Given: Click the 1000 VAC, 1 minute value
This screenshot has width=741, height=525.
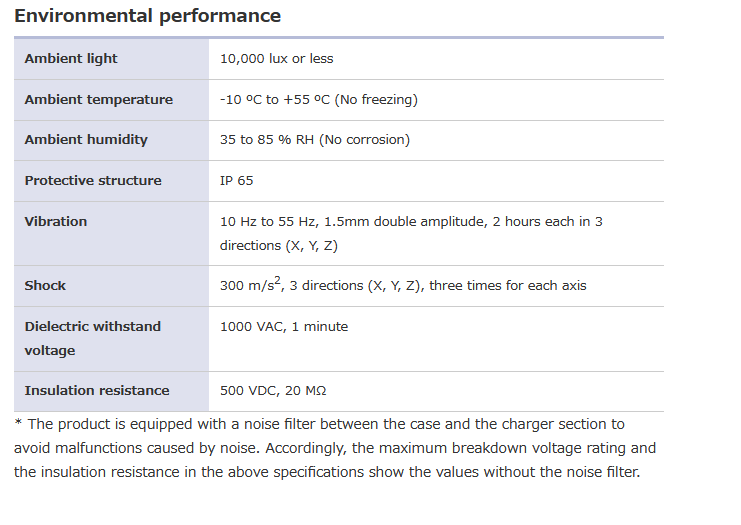Looking at the screenshot, I should 284,327.
